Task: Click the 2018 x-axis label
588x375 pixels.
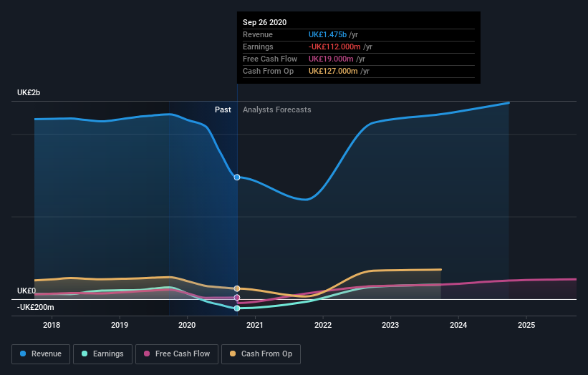Action: tap(52, 325)
